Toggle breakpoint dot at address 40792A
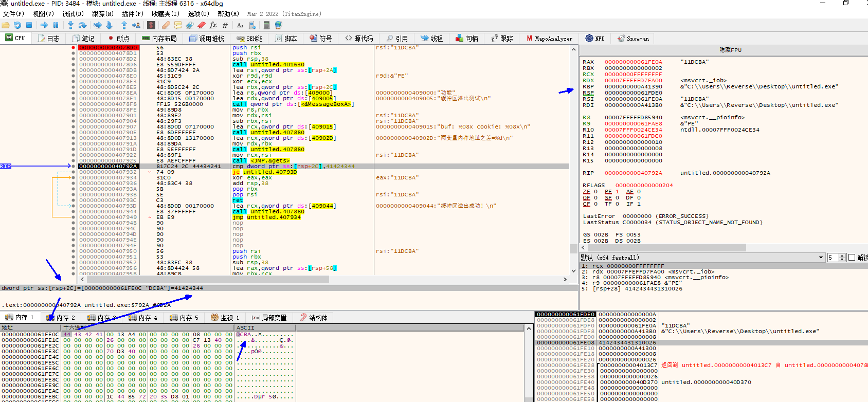 (73, 166)
